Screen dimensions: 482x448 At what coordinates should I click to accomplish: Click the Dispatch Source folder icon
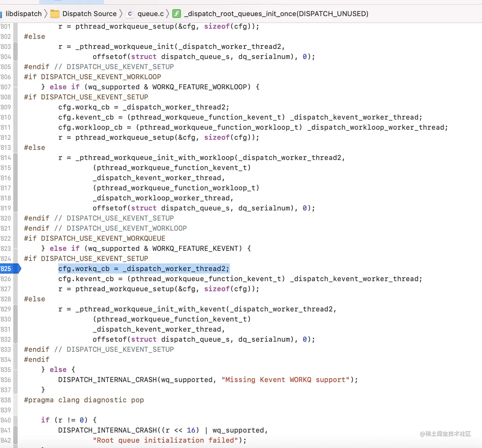55,14
